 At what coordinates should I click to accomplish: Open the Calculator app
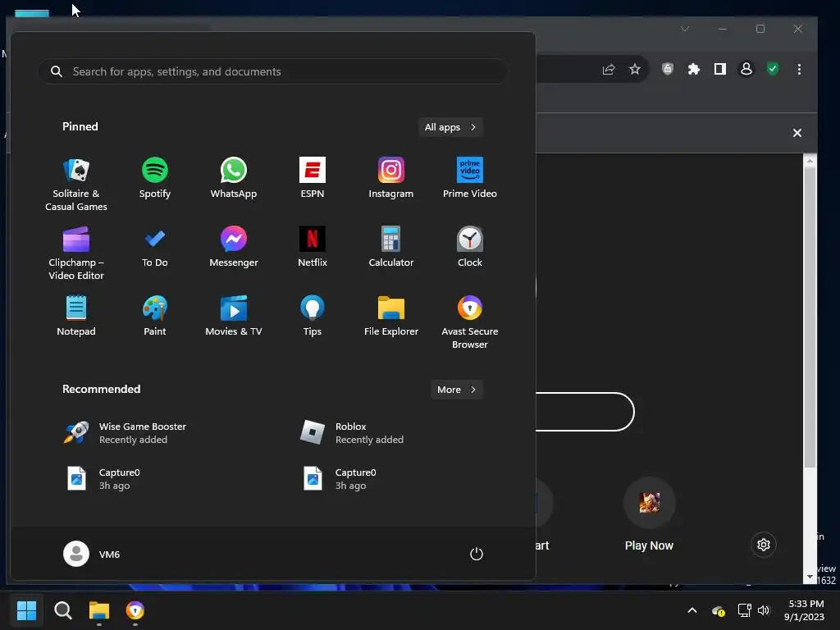point(391,247)
